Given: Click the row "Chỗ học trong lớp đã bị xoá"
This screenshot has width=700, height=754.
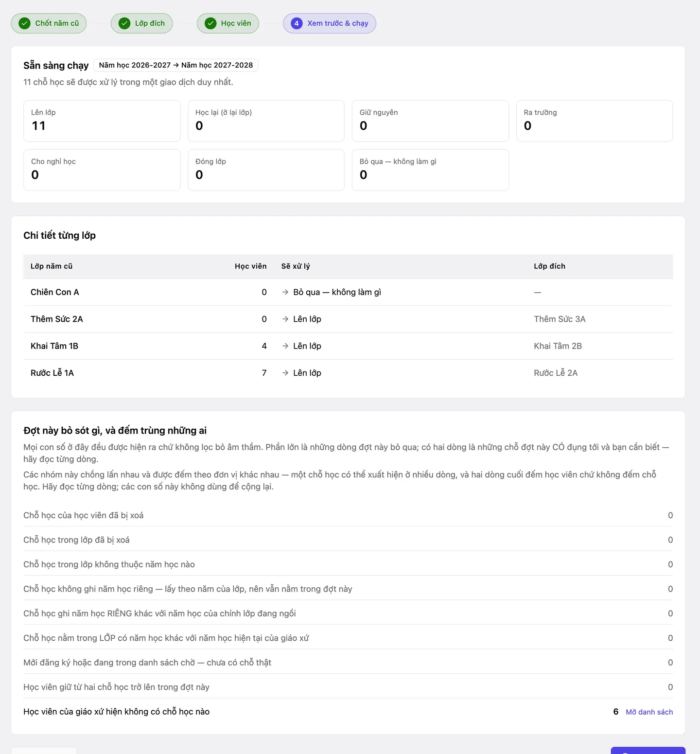Looking at the screenshot, I should pos(348,540).
